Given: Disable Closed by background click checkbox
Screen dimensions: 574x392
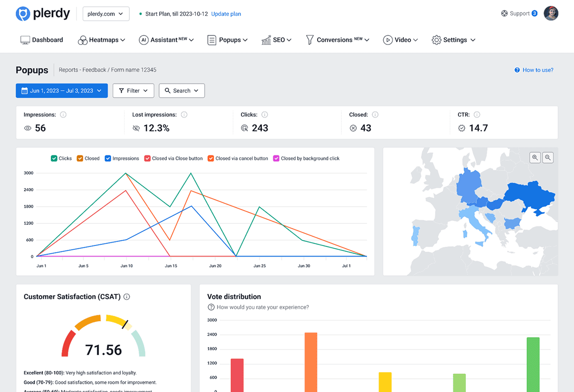Looking at the screenshot, I should tap(276, 158).
